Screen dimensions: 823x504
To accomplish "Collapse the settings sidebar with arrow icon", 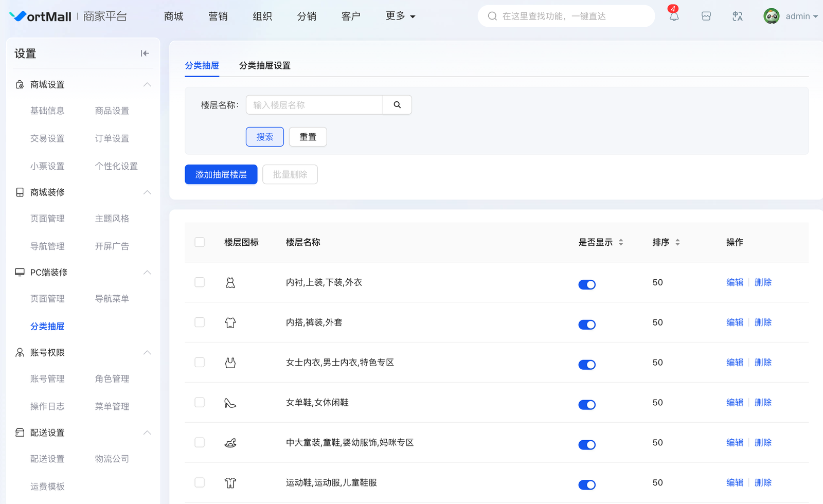I will pos(145,53).
